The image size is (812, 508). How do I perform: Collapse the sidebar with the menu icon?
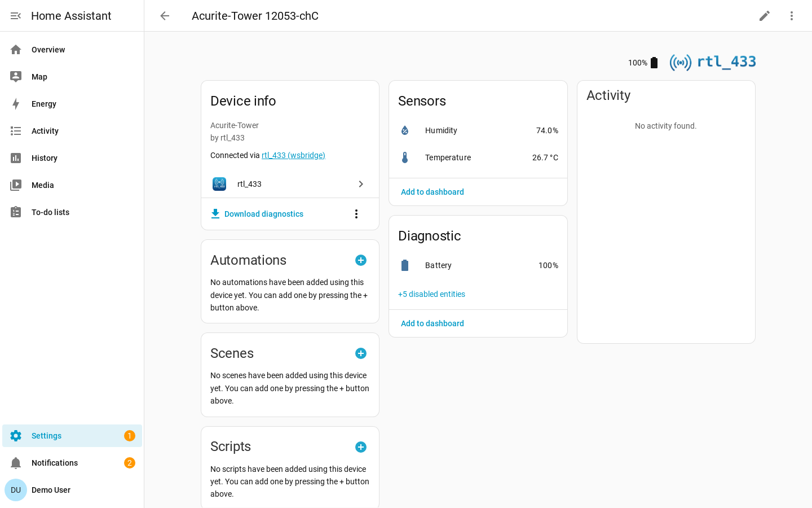coord(16,16)
